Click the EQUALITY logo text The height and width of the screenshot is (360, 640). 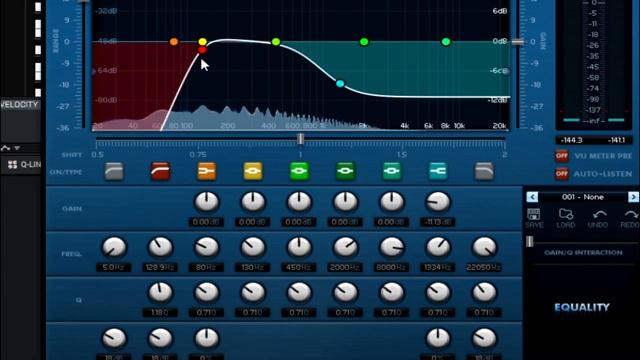pyautogui.click(x=582, y=307)
